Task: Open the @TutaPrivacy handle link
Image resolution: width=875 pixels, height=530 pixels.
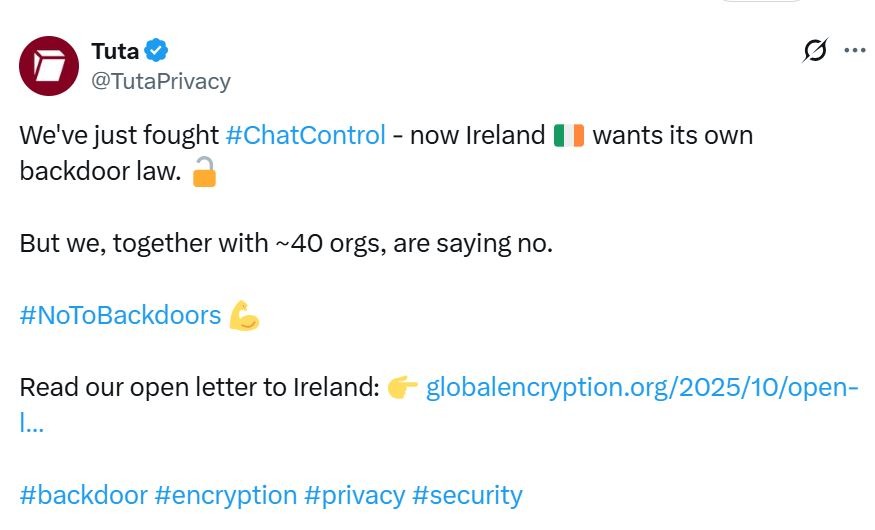Action: pos(161,81)
